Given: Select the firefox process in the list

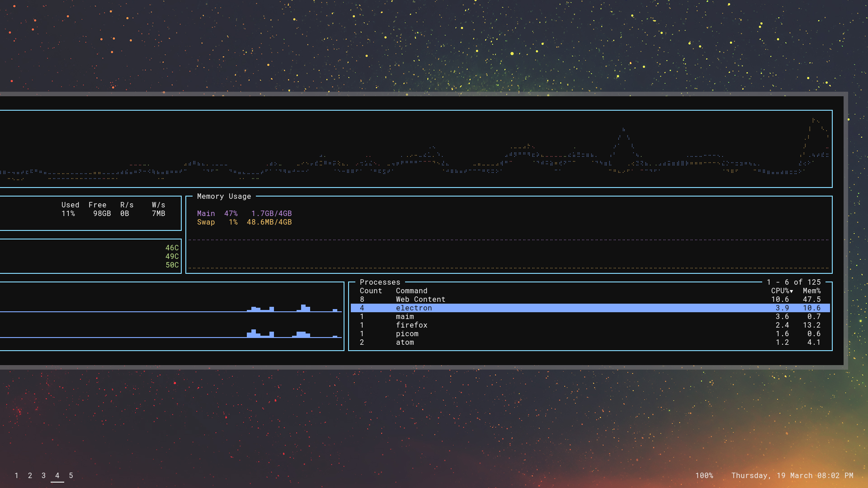Looking at the screenshot, I should tap(411, 325).
